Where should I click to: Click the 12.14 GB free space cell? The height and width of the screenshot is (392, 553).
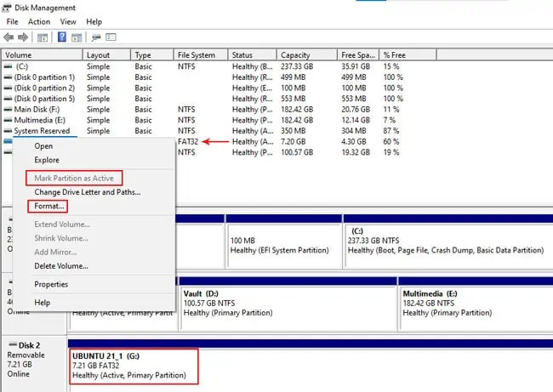click(x=356, y=120)
